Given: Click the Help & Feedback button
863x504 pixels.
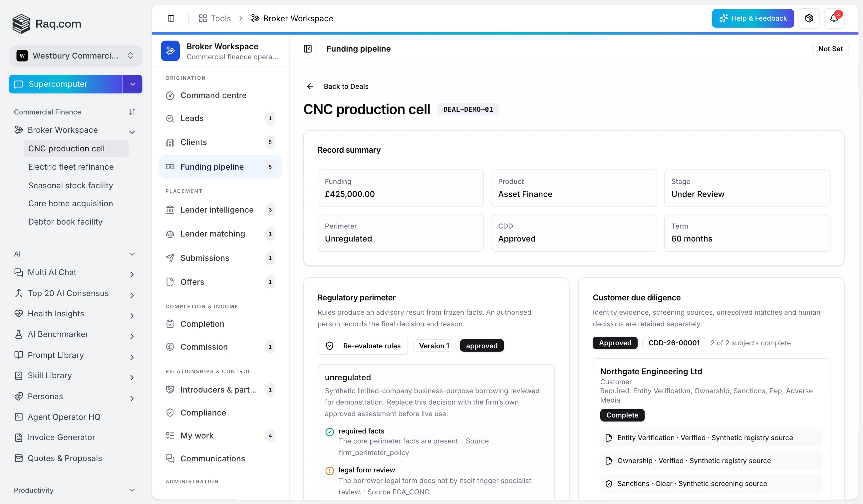Looking at the screenshot, I should [753, 19].
